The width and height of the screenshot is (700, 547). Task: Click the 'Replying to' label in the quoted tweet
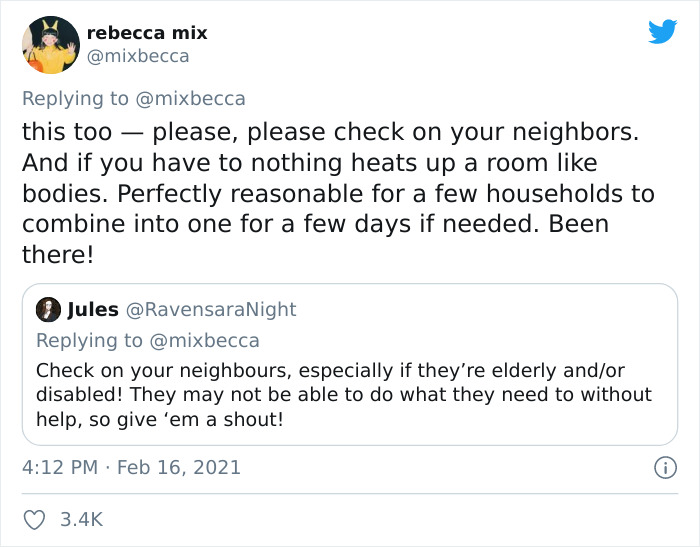click(89, 340)
